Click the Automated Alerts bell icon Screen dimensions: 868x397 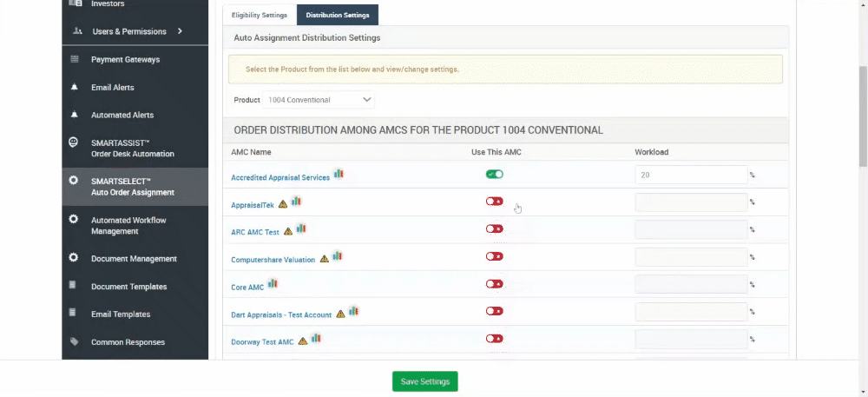pyautogui.click(x=74, y=115)
